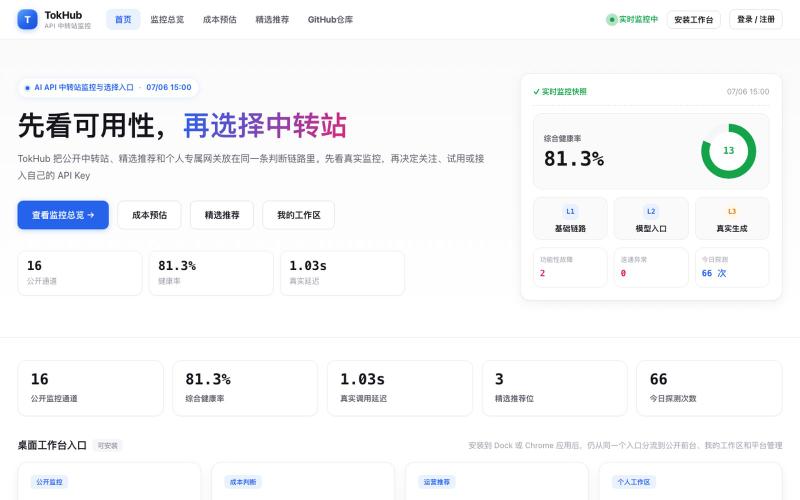Screen dimensions: 800x500
Task: Click the 综合健康率 81.3% snapshot panel
Action: (x=651, y=152)
